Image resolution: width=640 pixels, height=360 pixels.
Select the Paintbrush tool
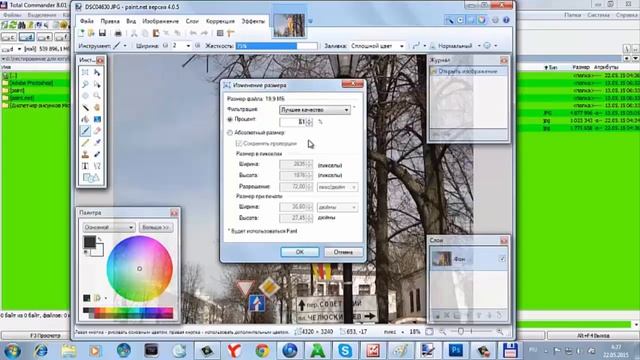(x=85, y=131)
